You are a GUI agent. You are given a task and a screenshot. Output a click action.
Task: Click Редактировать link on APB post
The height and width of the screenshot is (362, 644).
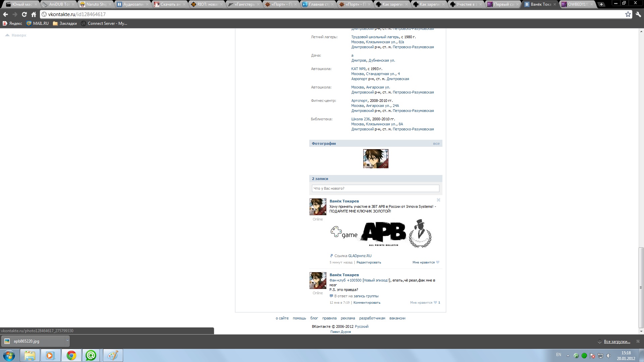369,262
